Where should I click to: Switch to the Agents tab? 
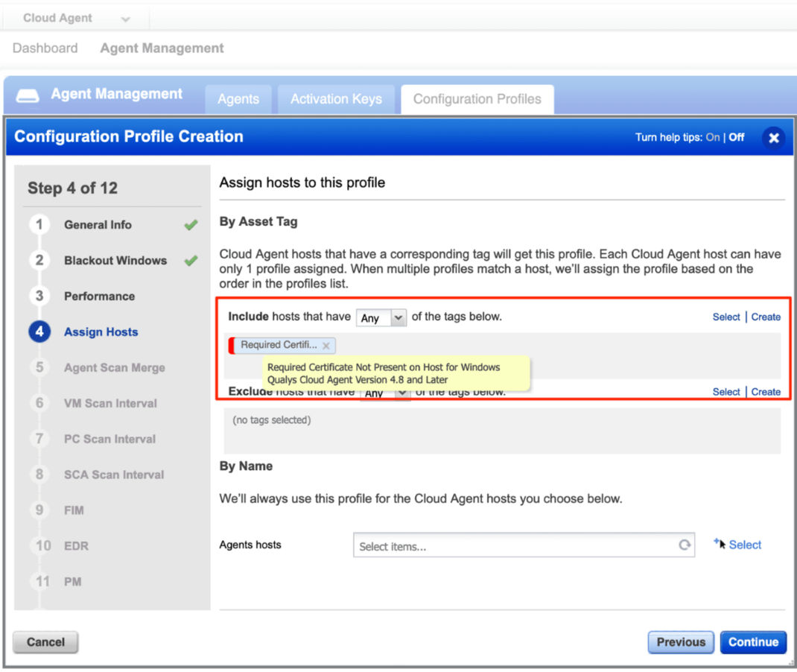[x=238, y=98]
